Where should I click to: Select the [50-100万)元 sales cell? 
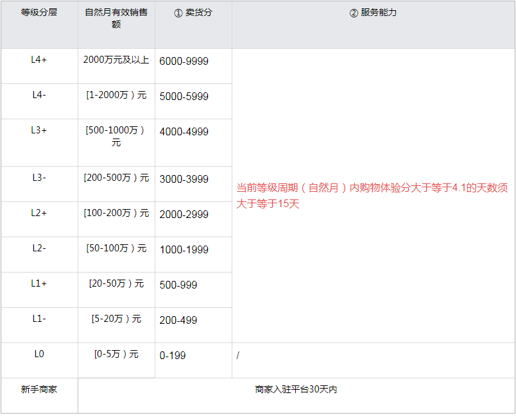tap(116, 248)
